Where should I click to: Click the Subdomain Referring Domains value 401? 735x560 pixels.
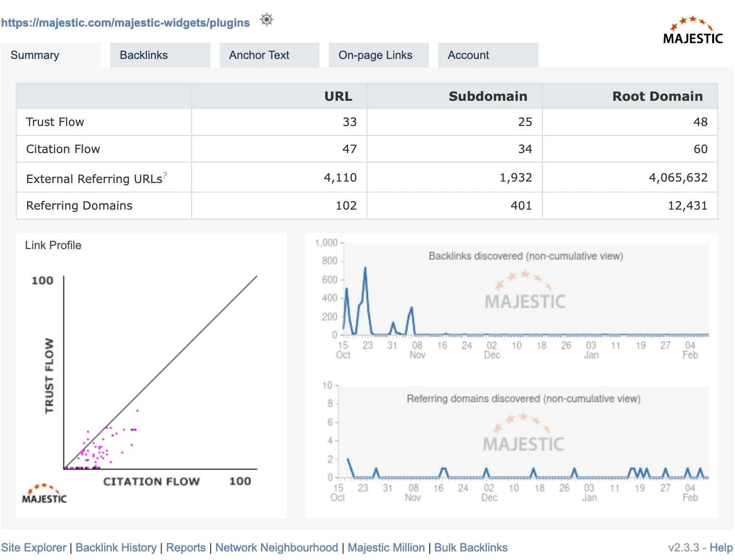point(522,205)
